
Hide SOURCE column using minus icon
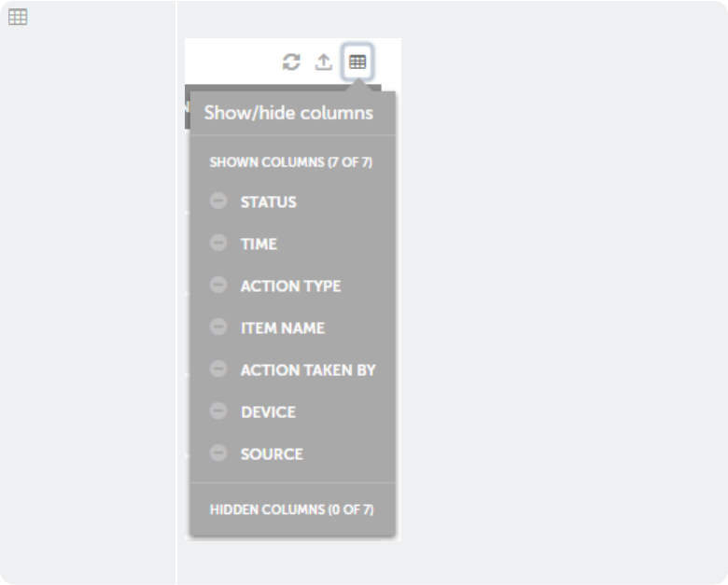tap(218, 453)
